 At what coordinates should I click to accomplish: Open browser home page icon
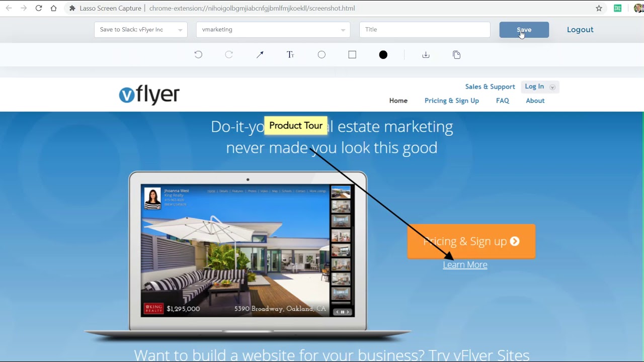tap(53, 8)
